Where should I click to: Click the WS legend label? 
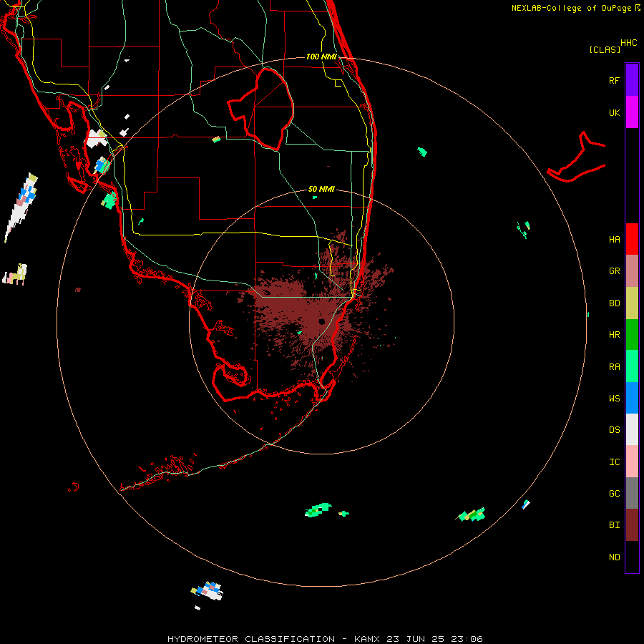tap(614, 399)
